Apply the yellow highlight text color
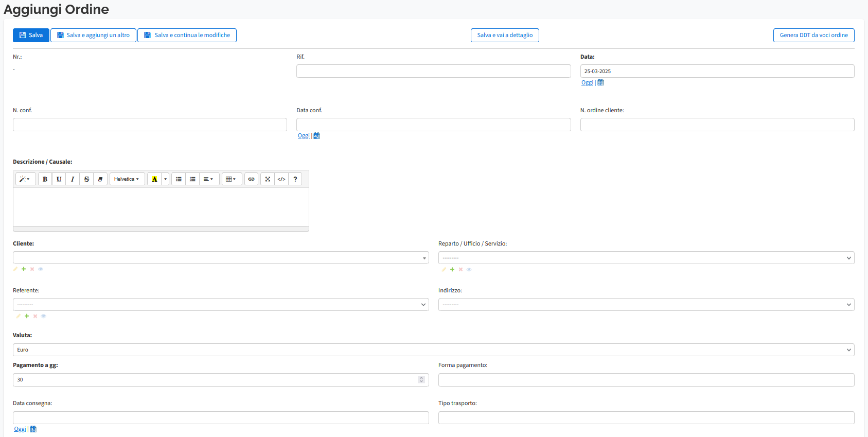This screenshot has height=437, width=868. (x=154, y=179)
